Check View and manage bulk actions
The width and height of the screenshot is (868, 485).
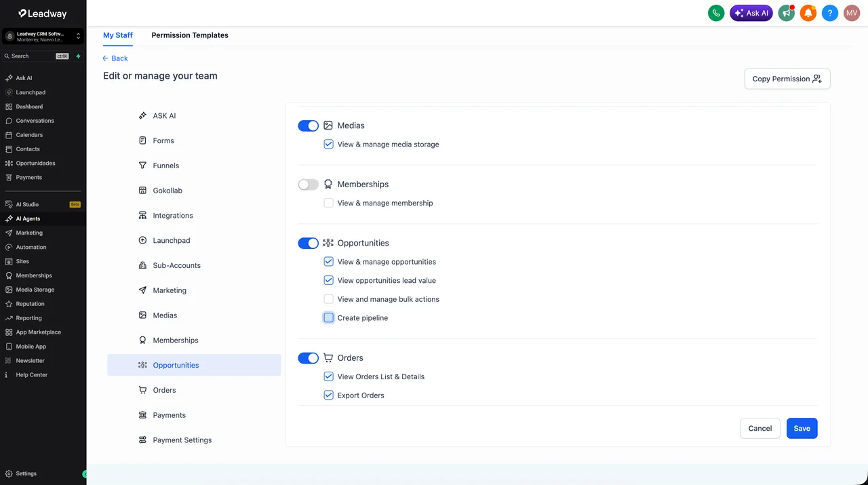[x=329, y=299]
